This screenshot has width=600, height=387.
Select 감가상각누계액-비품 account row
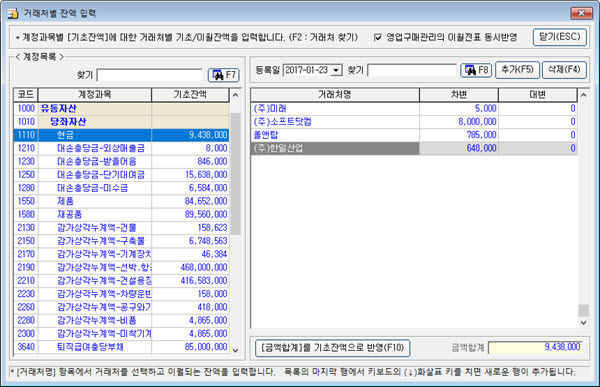pos(121,320)
